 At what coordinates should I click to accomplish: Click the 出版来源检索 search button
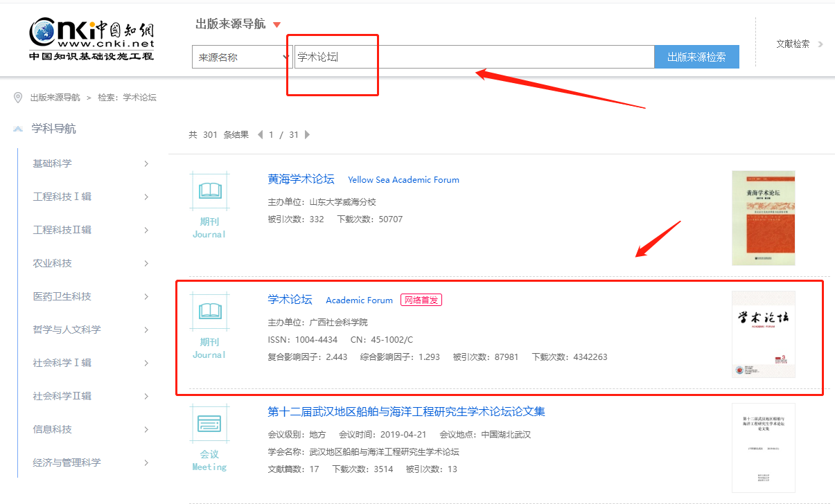click(x=696, y=57)
